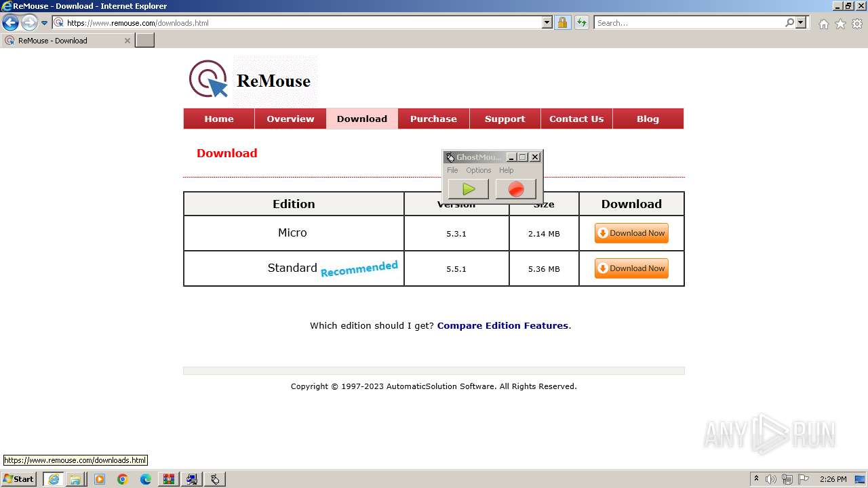Click the WinRAR taskbar icon
Image resolution: width=868 pixels, height=488 pixels.
169,479
